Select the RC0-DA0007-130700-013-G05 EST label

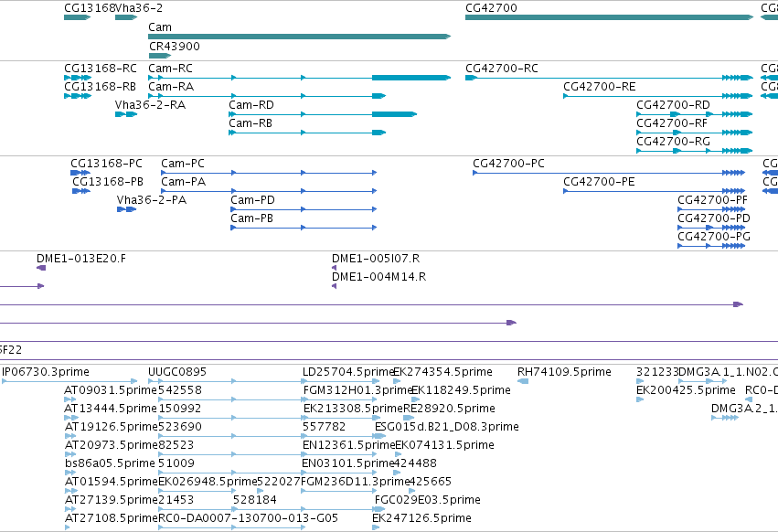pyautogui.click(x=248, y=519)
